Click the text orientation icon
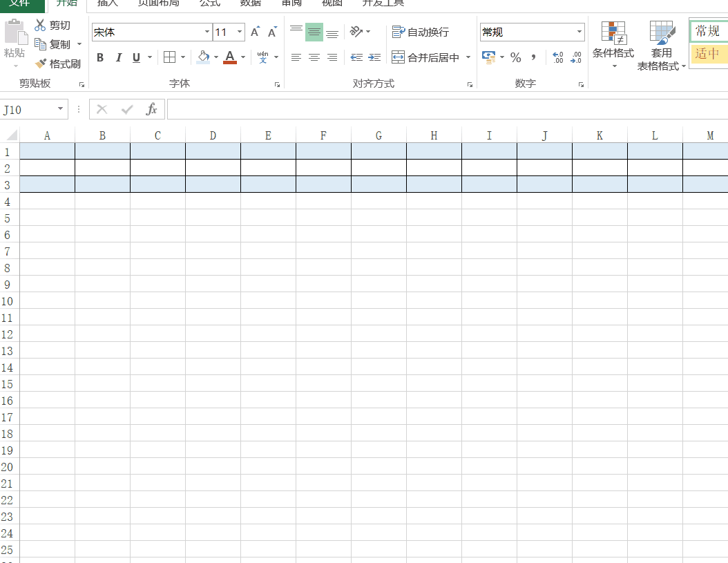The height and width of the screenshot is (563, 728). 356,32
